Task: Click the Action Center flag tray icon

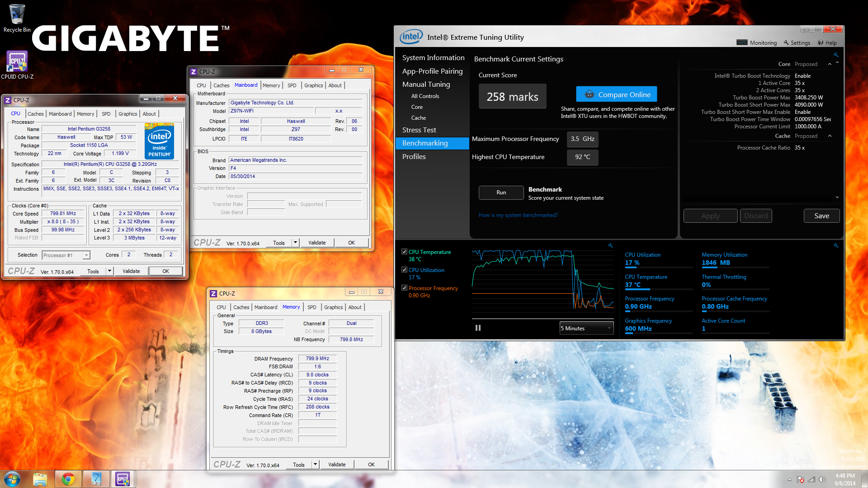Action: (800, 479)
